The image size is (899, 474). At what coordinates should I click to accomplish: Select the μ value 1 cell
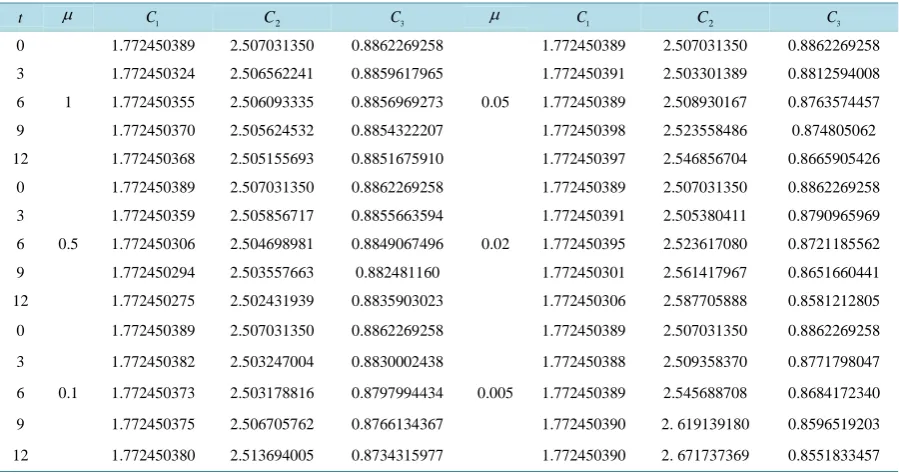(x=68, y=102)
